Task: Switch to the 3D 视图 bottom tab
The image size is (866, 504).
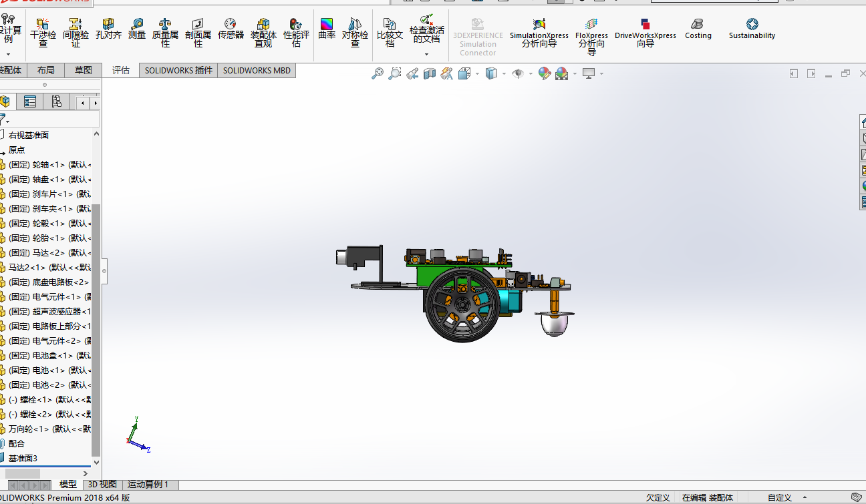Action: pyautogui.click(x=103, y=485)
